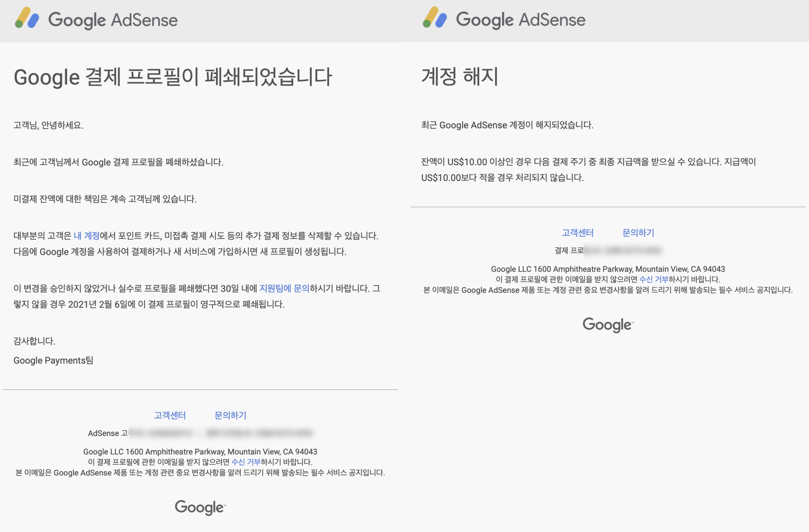Screen dimensions: 809x532
Task: Click heading Google 결제 프로필이 폐쇄되었습니다
Action: (173, 77)
